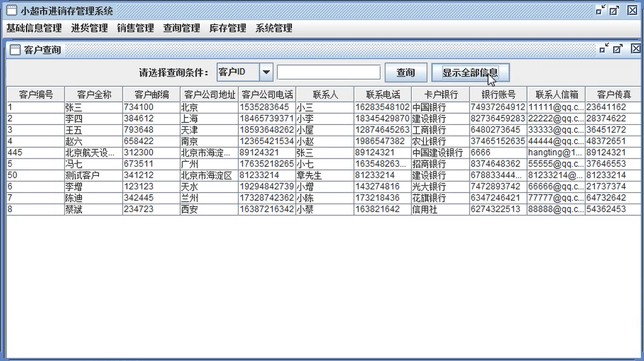Click the bank cell 花旗银行
Image resolution: width=644 pixels, height=361 pixels.
click(440, 198)
